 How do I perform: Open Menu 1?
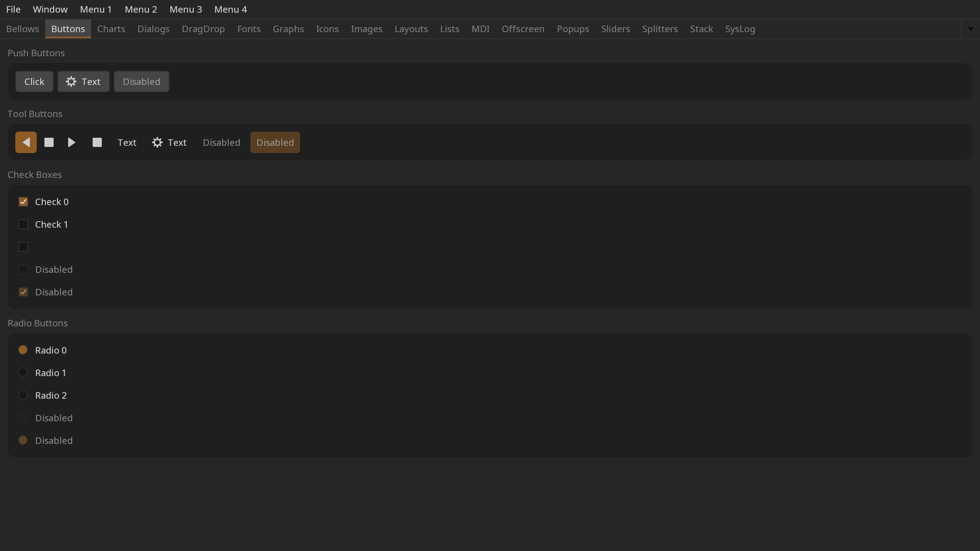coord(96,9)
